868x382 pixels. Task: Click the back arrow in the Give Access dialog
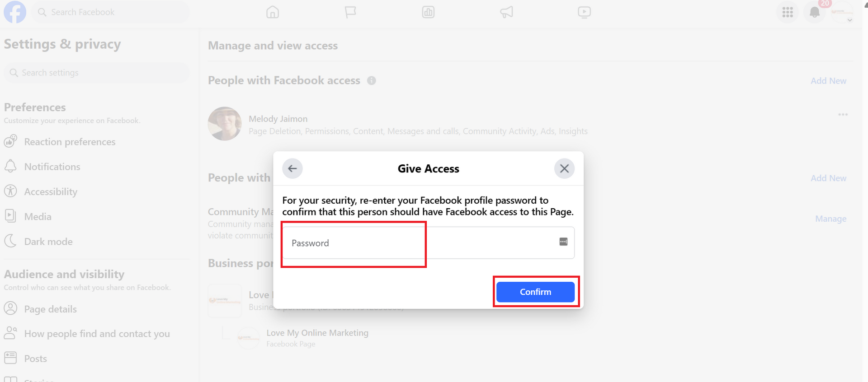click(292, 168)
